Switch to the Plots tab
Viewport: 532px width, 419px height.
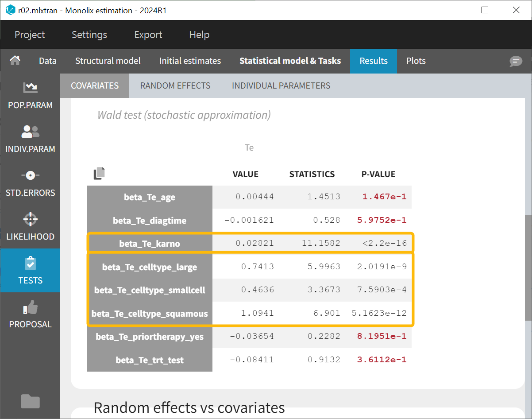click(x=416, y=61)
